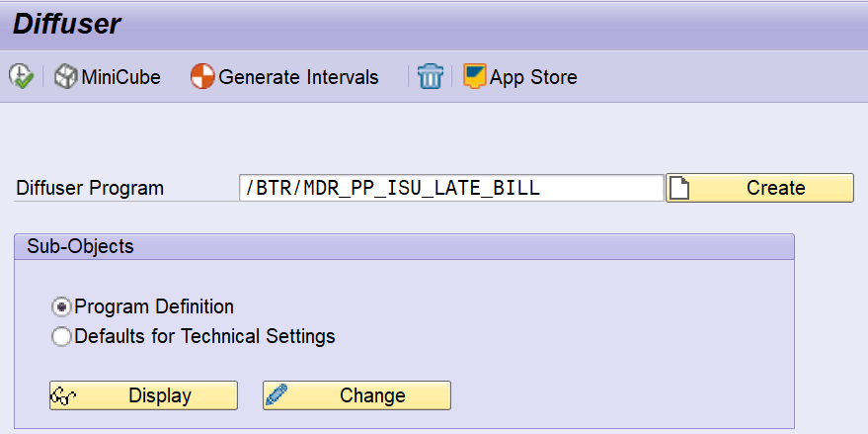Screen dimensions: 868x434
Task: Click the glasses icon on Display
Action: point(65,395)
